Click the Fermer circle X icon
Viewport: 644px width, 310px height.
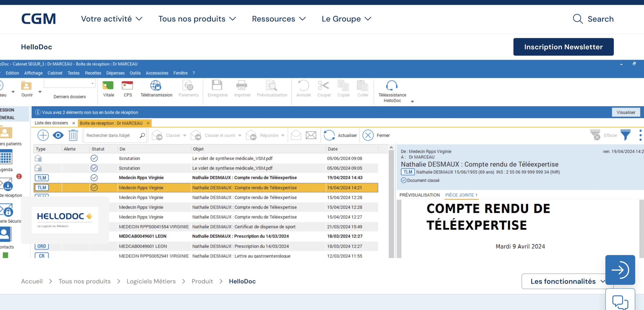(368, 135)
